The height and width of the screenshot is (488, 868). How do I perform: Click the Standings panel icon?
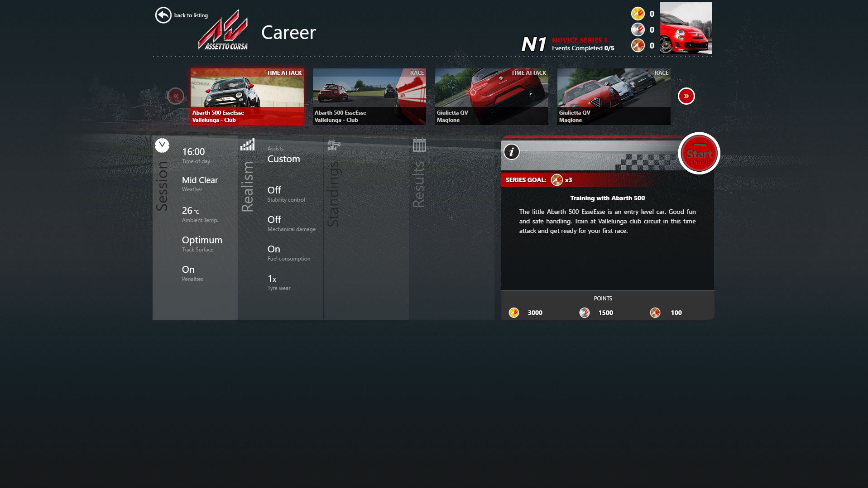pos(334,145)
